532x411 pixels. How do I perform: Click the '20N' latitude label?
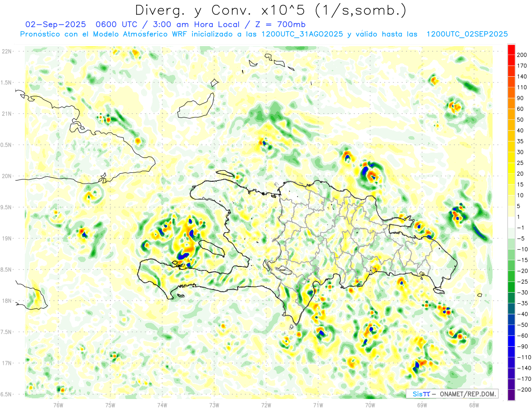pyautogui.click(x=7, y=176)
